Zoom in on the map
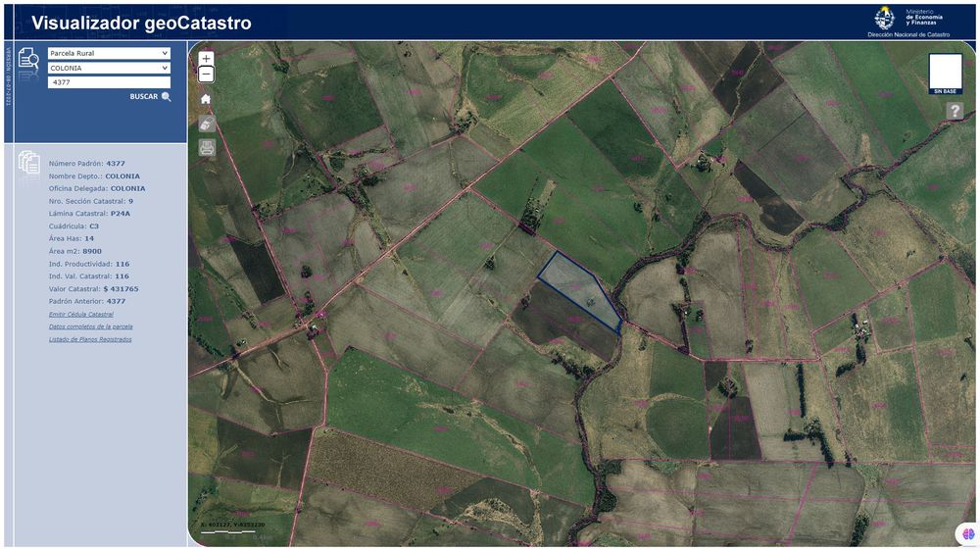The width and height of the screenshot is (980, 551). [206, 59]
